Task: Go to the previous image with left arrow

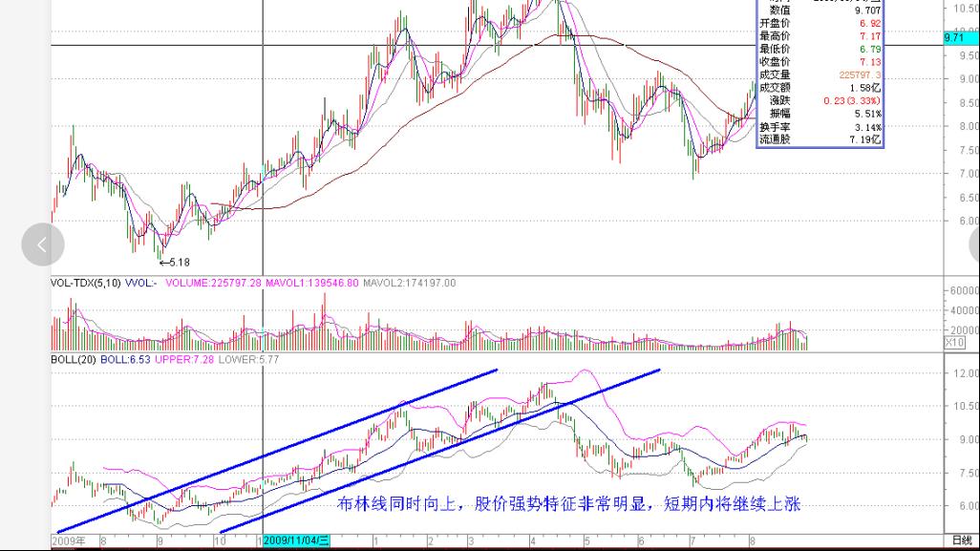Action: (42, 244)
